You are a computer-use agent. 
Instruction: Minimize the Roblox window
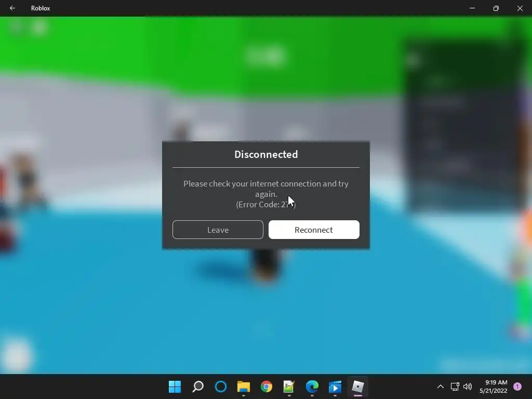click(x=472, y=8)
